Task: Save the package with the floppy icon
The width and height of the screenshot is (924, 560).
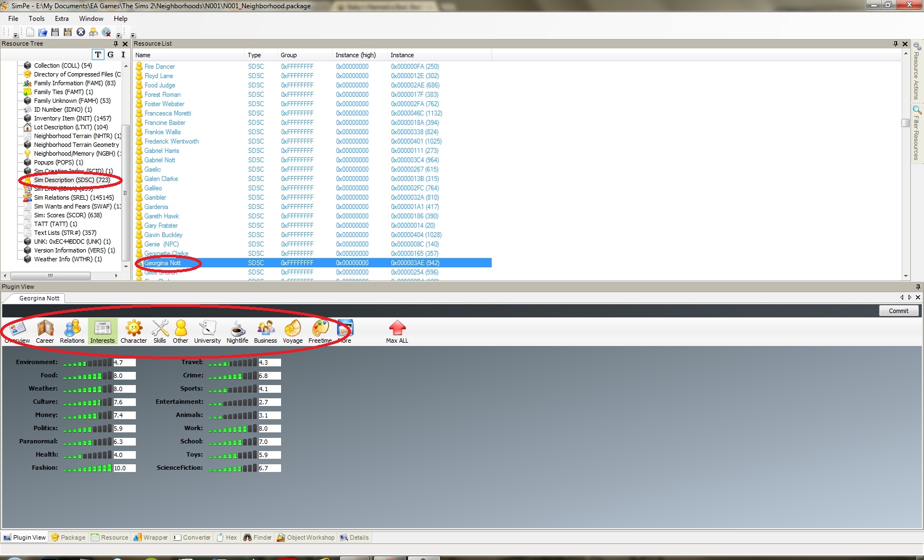Action: (55, 32)
